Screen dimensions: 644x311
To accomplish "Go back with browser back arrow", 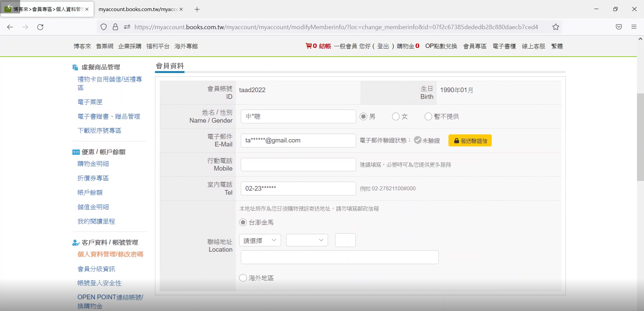I will [10, 27].
